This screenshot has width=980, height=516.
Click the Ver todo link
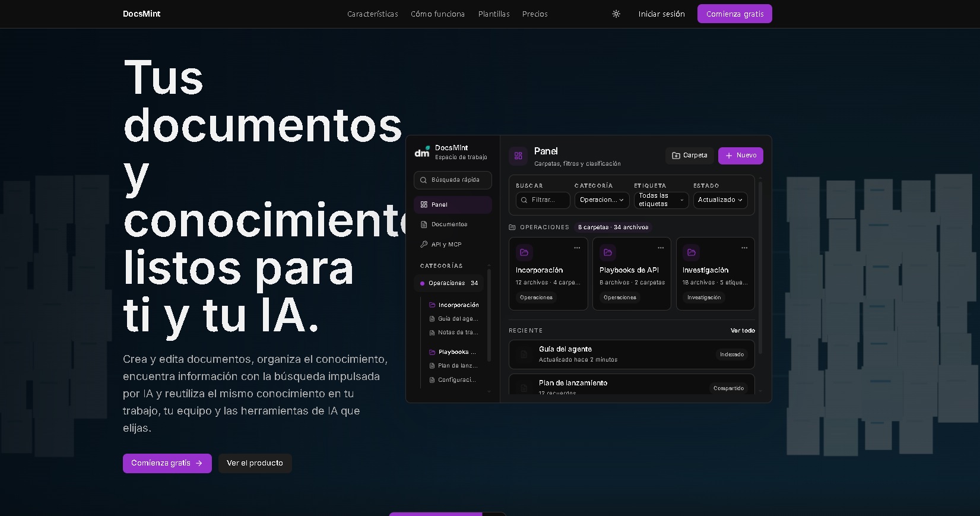click(743, 331)
